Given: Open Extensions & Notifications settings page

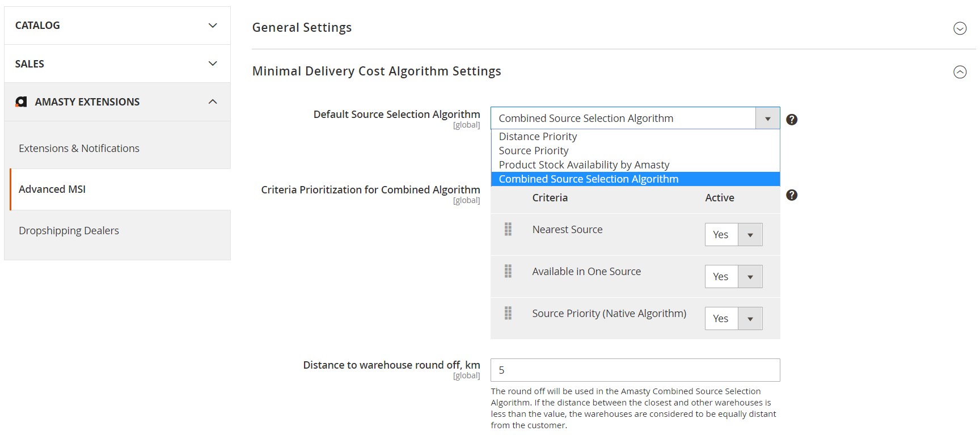Looking at the screenshot, I should coord(79,149).
